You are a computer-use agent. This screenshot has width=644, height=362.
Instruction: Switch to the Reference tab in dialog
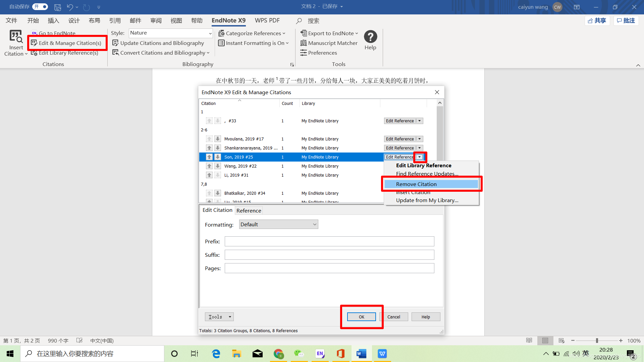pyautogui.click(x=249, y=210)
